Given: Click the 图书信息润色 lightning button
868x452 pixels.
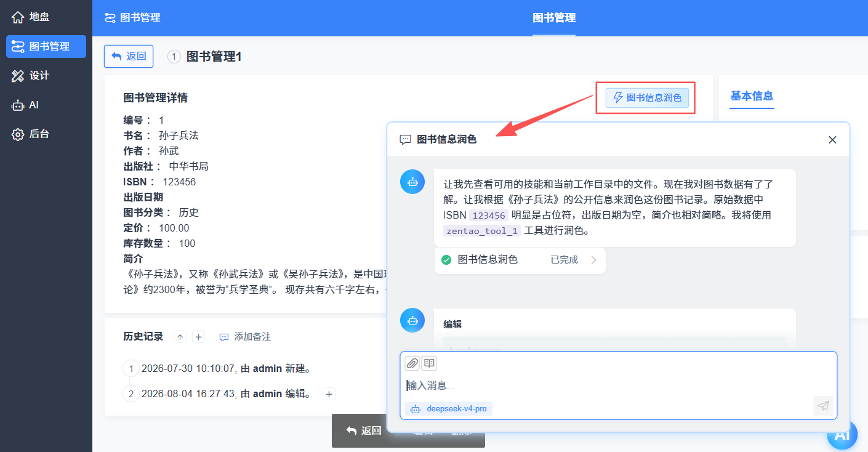Looking at the screenshot, I should (x=647, y=98).
